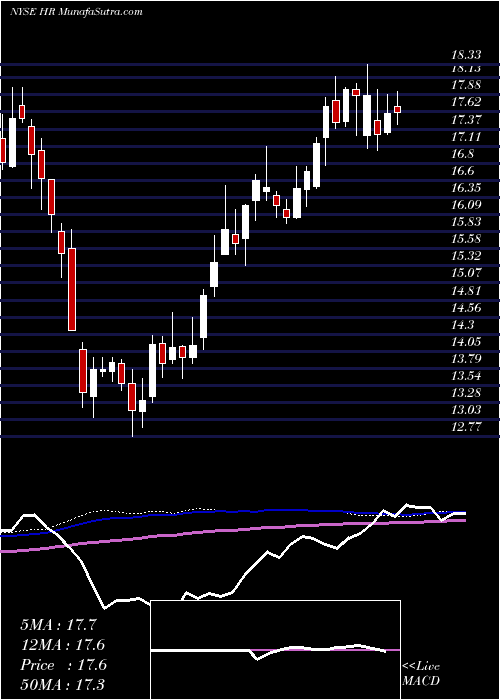Click the 16.09 price axis label
This screenshot has width=500, height=700.
pos(466,205)
